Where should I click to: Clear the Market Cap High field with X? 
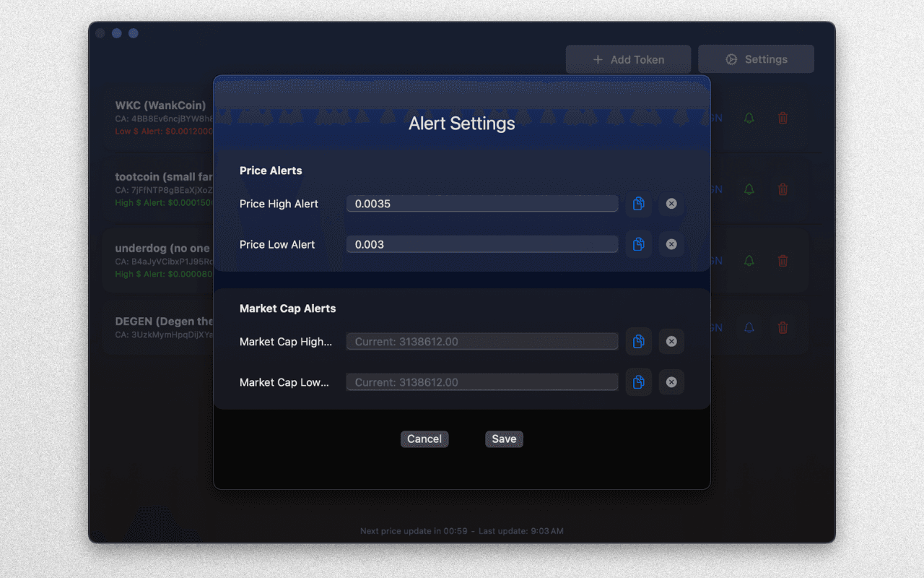tap(671, 341)
